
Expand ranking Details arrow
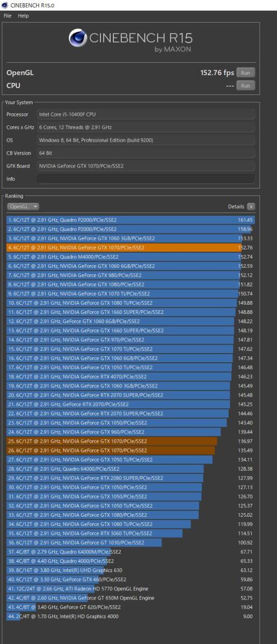click(x=251, y=206)
